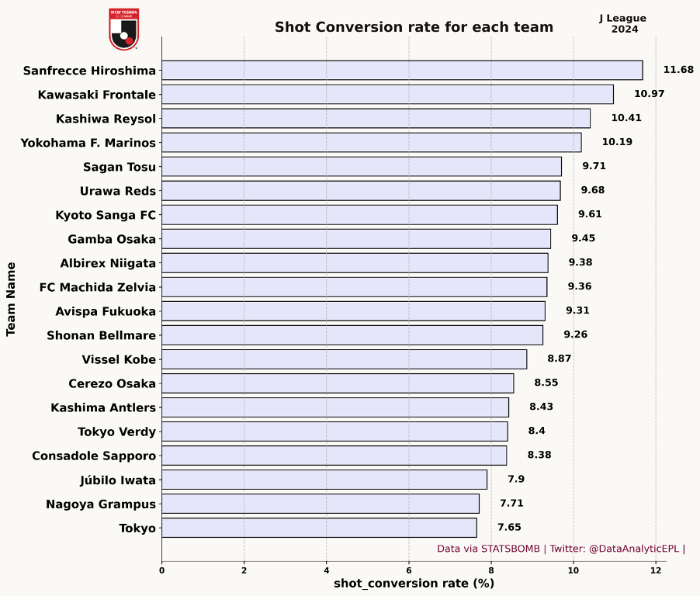Viewport: 700px width, 596px height.
Task: Select the 9.45 value beside Gamba Osaka
Action: 584,238
